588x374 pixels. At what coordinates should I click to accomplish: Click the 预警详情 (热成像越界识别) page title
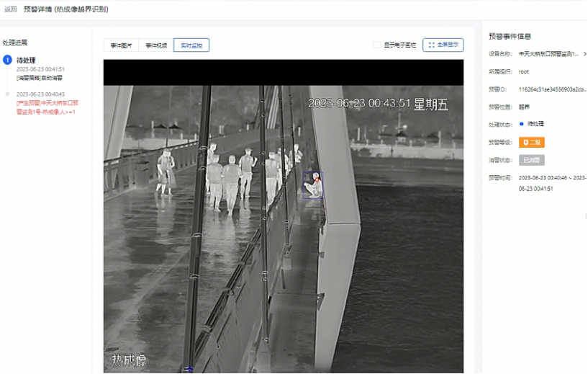point(66,9)
